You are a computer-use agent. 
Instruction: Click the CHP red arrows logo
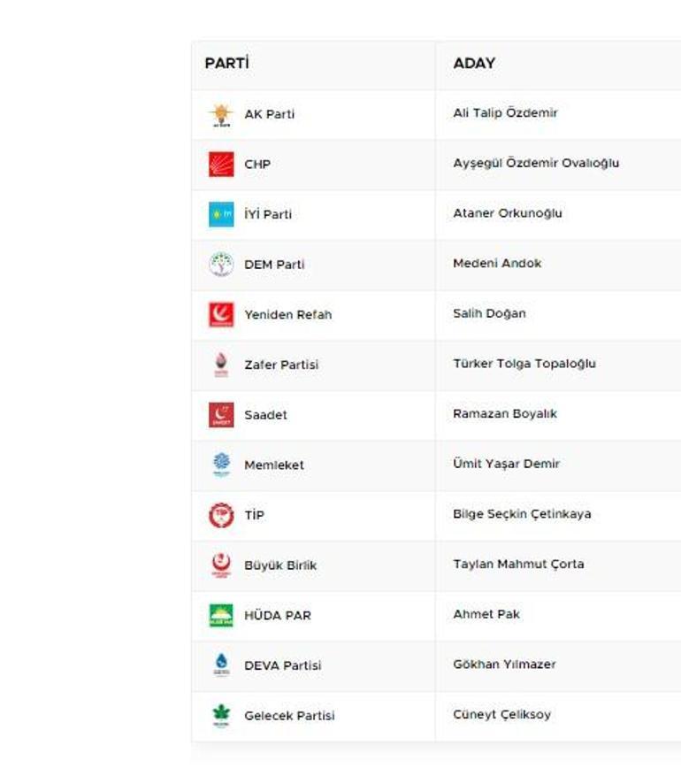coord(221,165)
